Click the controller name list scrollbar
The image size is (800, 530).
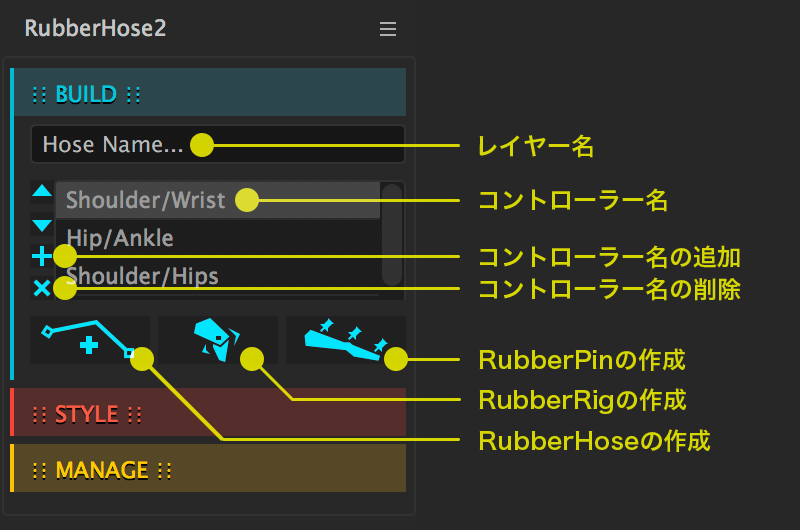pyautogui.click(x=392, y=235)
